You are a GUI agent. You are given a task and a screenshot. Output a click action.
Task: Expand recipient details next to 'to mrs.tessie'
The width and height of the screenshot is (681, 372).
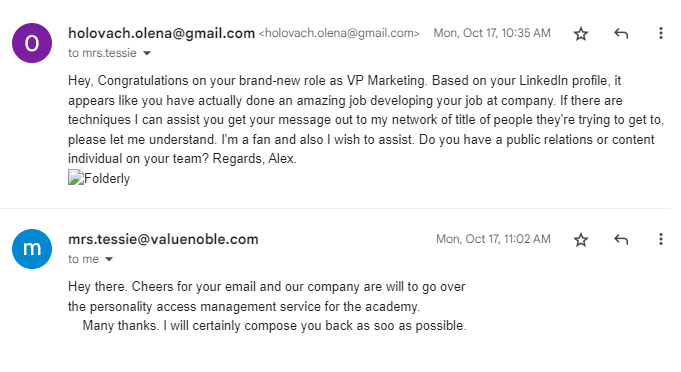(x=147, y=53)
